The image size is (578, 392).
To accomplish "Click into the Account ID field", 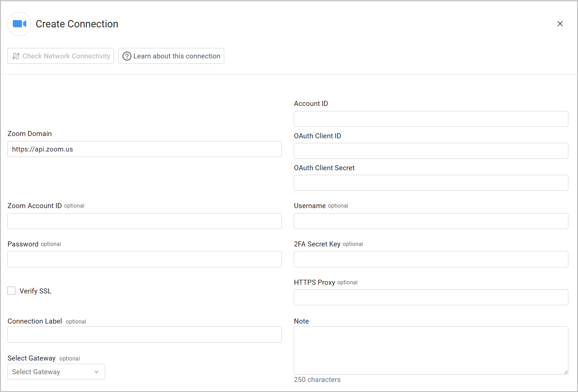I will [431, 119].
